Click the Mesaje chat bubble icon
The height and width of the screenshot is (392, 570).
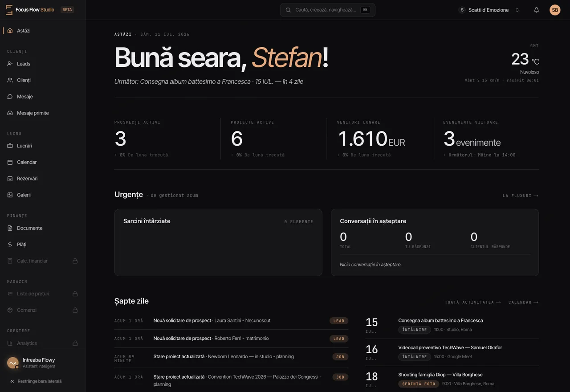pyautogui.click(x=10, y=97)
